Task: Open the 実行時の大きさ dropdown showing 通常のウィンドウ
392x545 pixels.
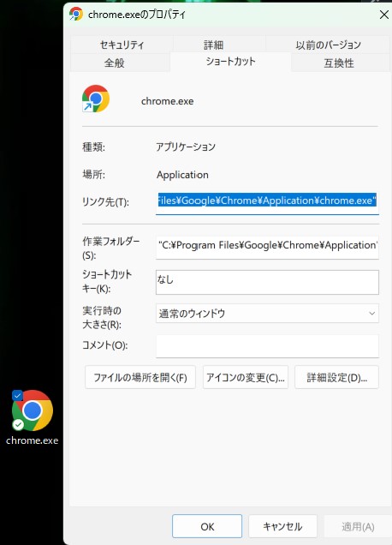Action: [x=267, y=313]
